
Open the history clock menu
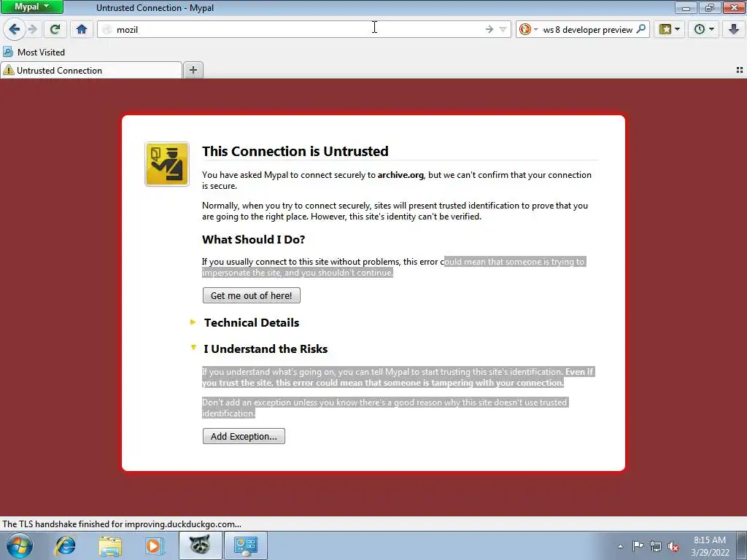click(x=704, y=29)
